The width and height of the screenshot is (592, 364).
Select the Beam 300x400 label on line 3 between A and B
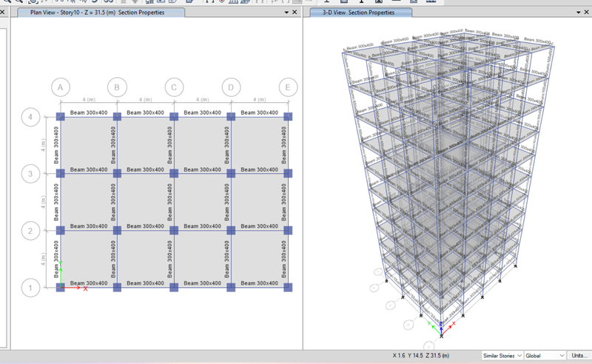pos(89,169)
